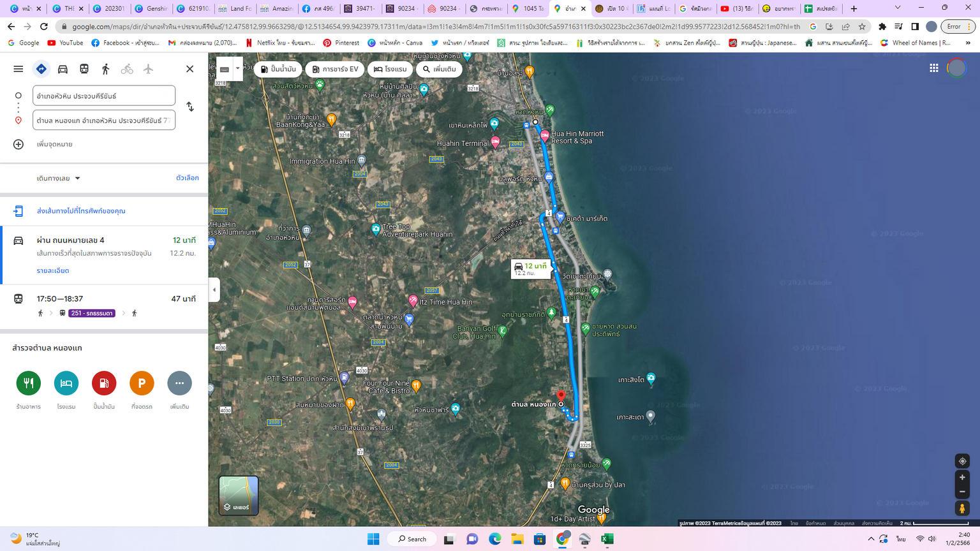Open the Chrome extensions puzzle menu

pos(882,27)
